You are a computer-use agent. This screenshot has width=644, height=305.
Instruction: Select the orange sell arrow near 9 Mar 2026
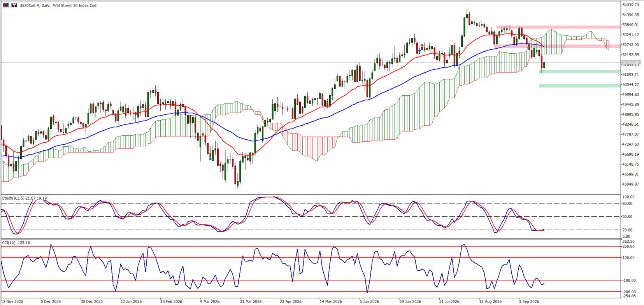tap(203, 134)
